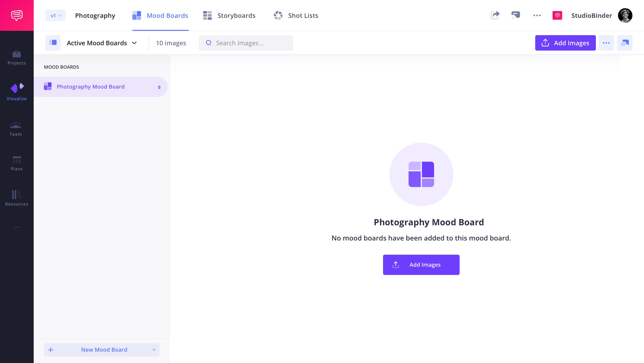Click the Mood Boards icon in top nav
This screenshot has height=363, width=644.
[137, 15]
